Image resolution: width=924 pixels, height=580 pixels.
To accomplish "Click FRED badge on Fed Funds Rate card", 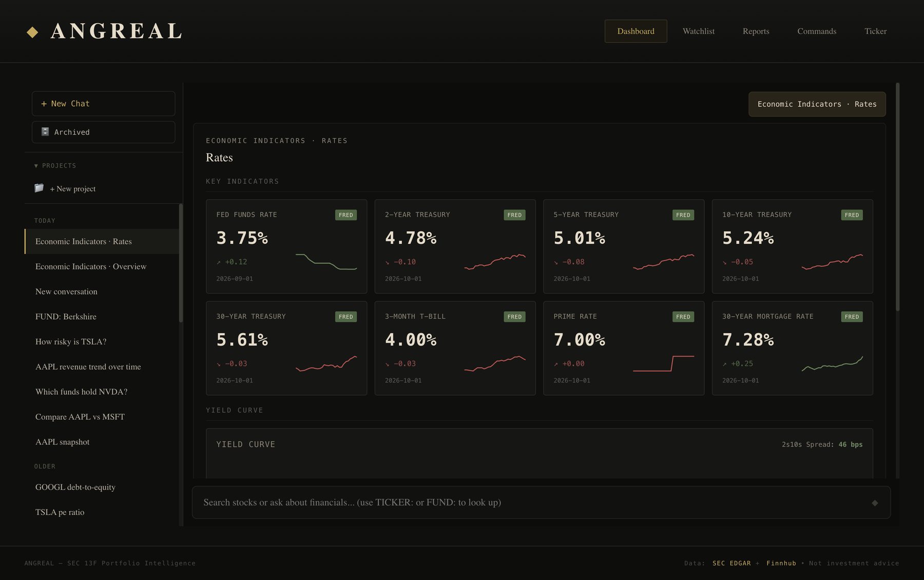I will (x=346, y=215).
